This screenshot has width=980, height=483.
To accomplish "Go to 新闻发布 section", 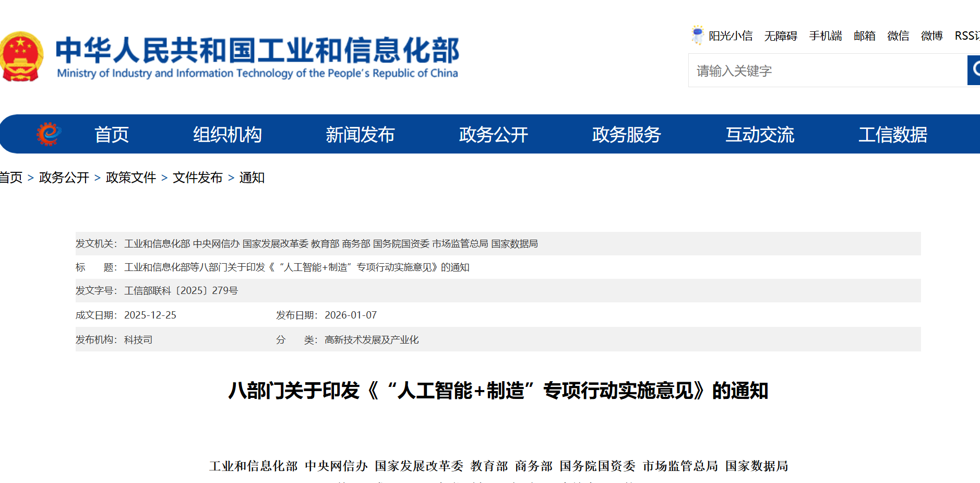I will pyautogui.click(x=360, y=135).
